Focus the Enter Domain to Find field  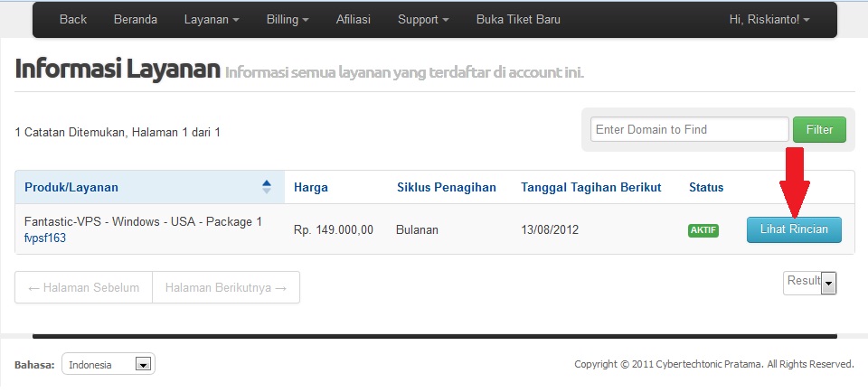tap(689, 129)
